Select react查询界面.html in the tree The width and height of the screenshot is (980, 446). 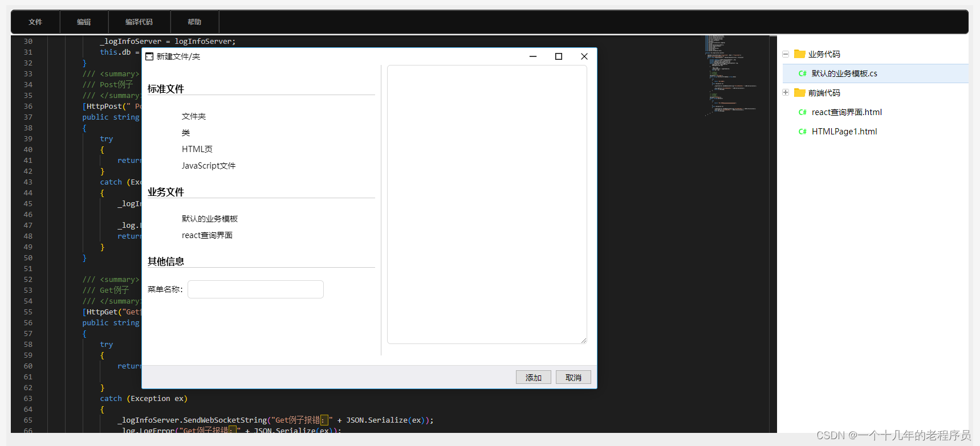(847, 112)
